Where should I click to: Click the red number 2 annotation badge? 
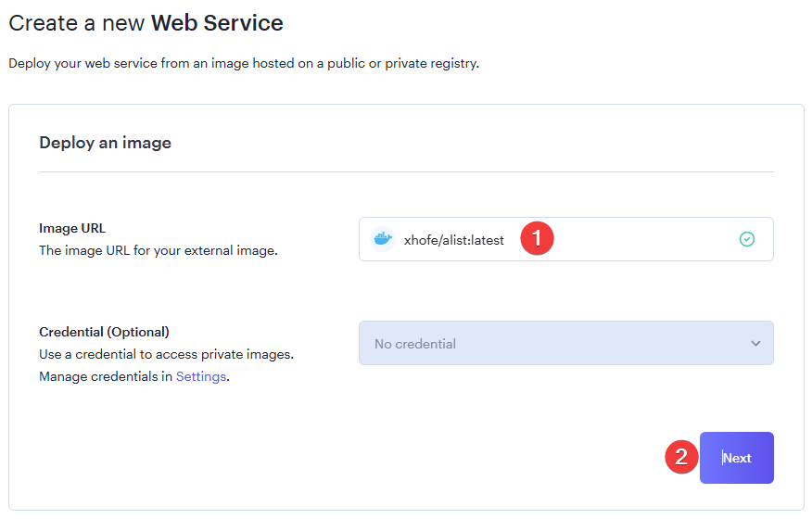tap(681, 457)
